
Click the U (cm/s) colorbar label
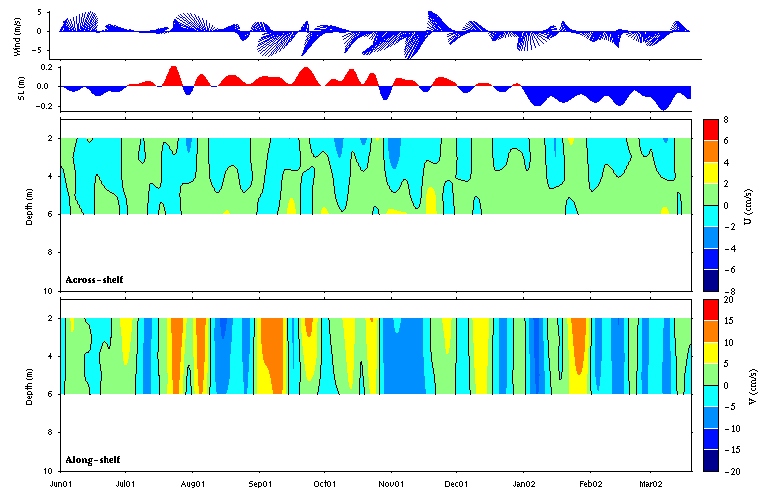(x=747, y=207)
